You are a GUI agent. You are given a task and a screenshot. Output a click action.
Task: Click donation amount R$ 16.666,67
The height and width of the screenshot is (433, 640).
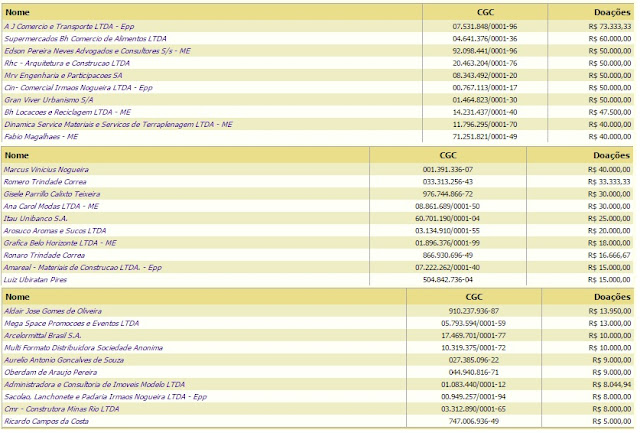(x=609, y=255)
